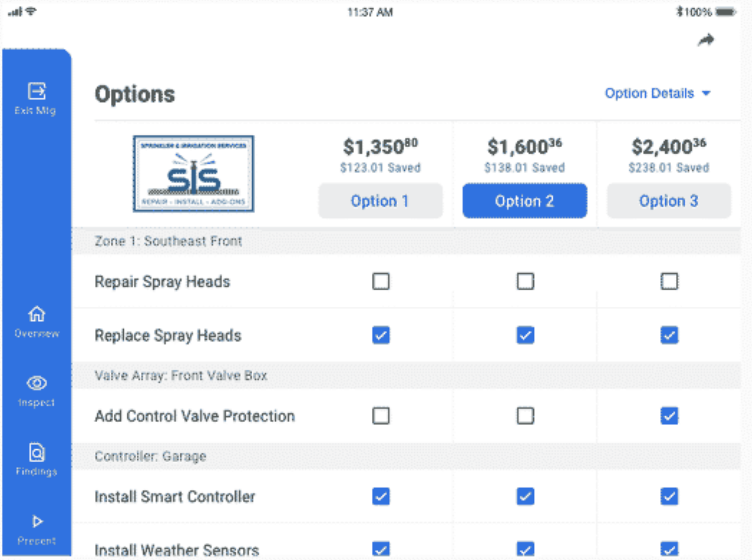Screen dimensions: 752x560
Task: Click the Option Details caret arrow
Action: pyautogui.click(x=706, y=93)
